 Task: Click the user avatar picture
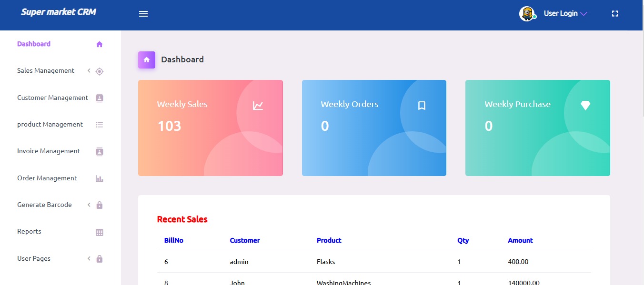click(526, 14)
